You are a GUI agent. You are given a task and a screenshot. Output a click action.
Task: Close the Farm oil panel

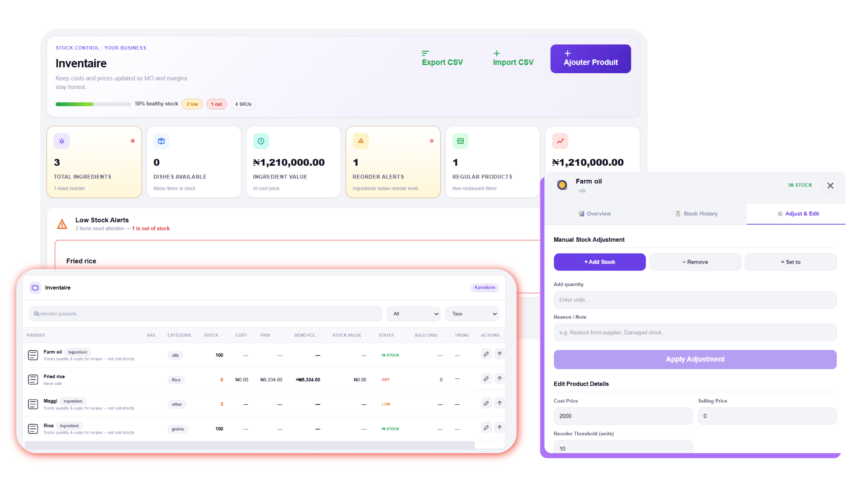coord(830,186)
